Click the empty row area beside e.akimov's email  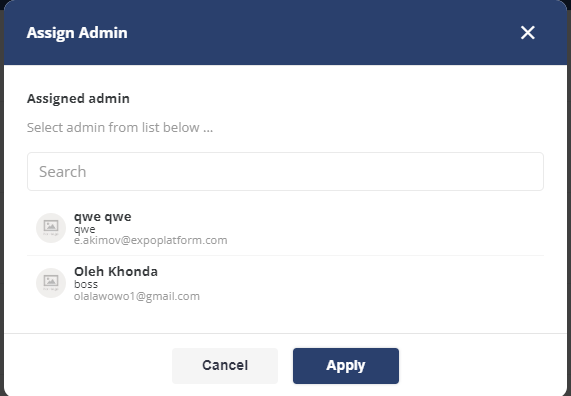click(x=385, y=240)
